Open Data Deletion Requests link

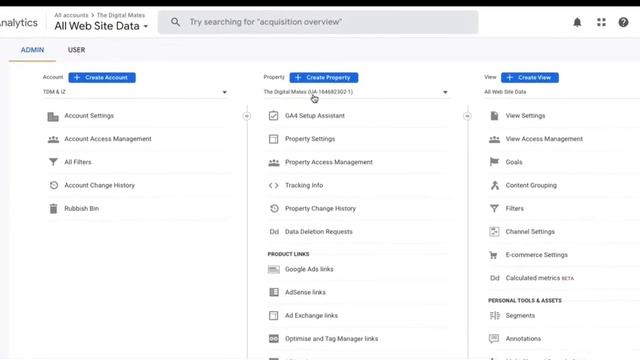[318, 232]
